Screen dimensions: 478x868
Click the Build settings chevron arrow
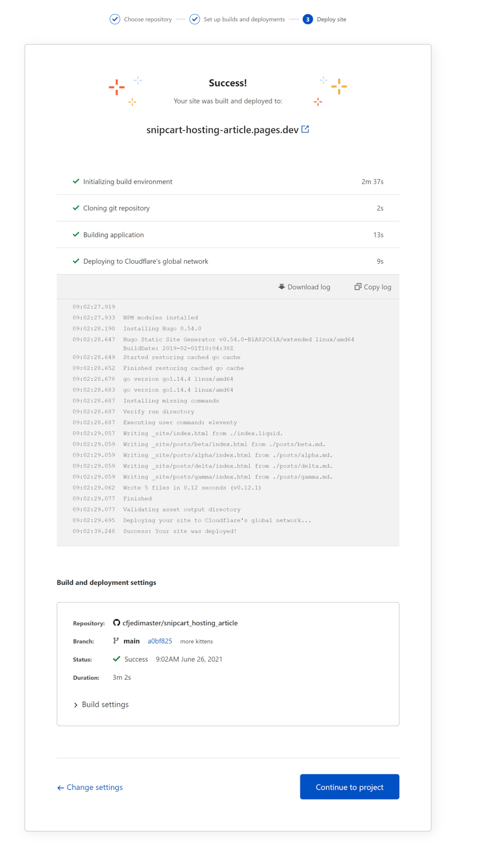75,705
